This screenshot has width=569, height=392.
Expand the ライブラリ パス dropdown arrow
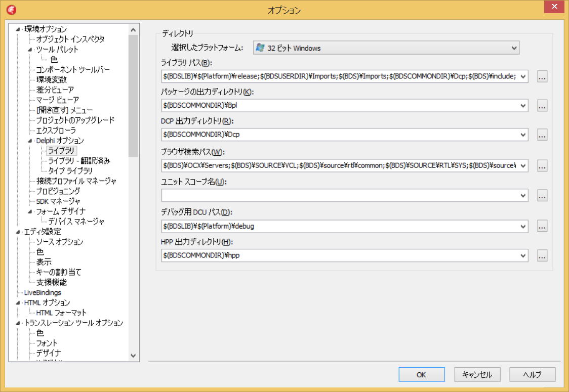coord(523,76)
